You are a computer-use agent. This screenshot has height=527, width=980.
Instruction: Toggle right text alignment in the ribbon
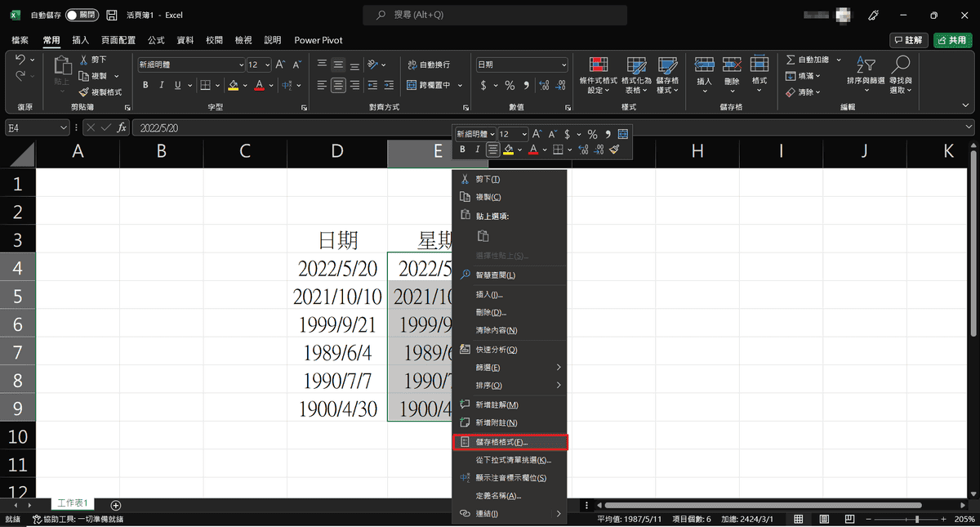pos(354,85)
